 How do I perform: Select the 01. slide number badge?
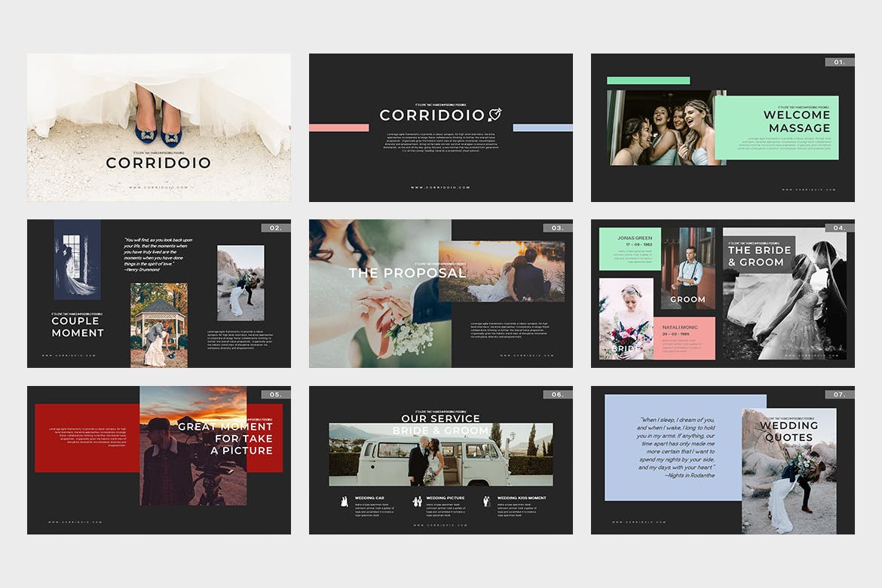pos(840,62)
